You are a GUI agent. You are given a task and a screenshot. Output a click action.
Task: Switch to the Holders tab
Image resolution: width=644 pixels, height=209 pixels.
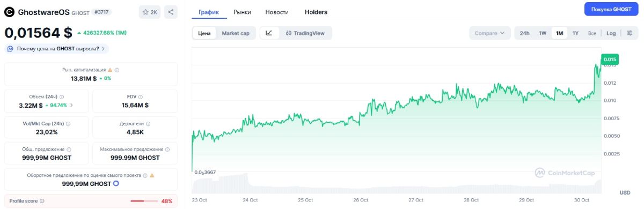[316, 12]
